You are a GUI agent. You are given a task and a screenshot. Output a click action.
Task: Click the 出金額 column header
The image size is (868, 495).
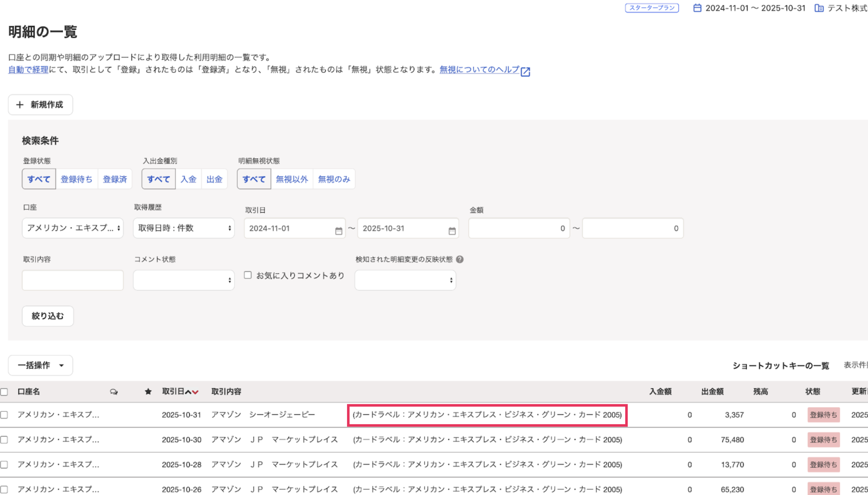[712, 392]
